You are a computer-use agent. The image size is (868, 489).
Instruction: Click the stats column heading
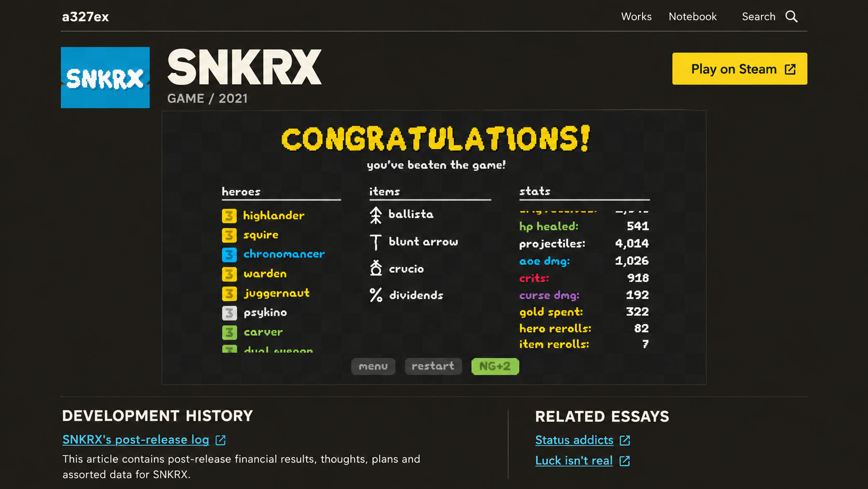(x=535, y=191)
